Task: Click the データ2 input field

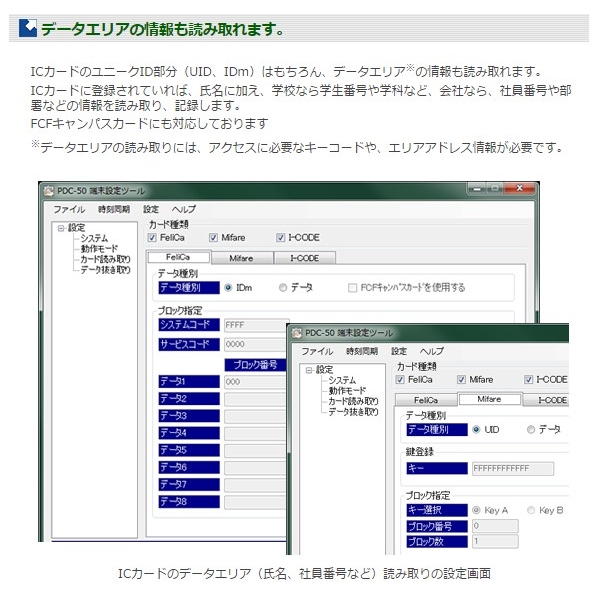Action: click(x=255, y=399)
